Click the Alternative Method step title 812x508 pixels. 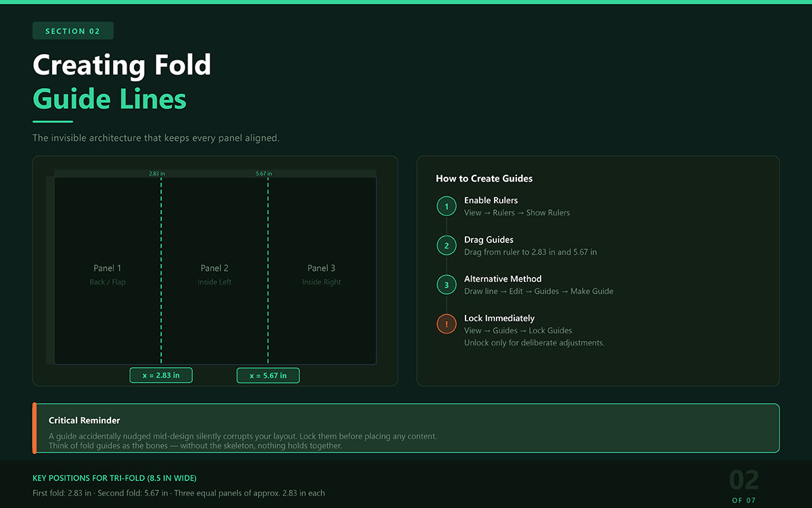503,279
